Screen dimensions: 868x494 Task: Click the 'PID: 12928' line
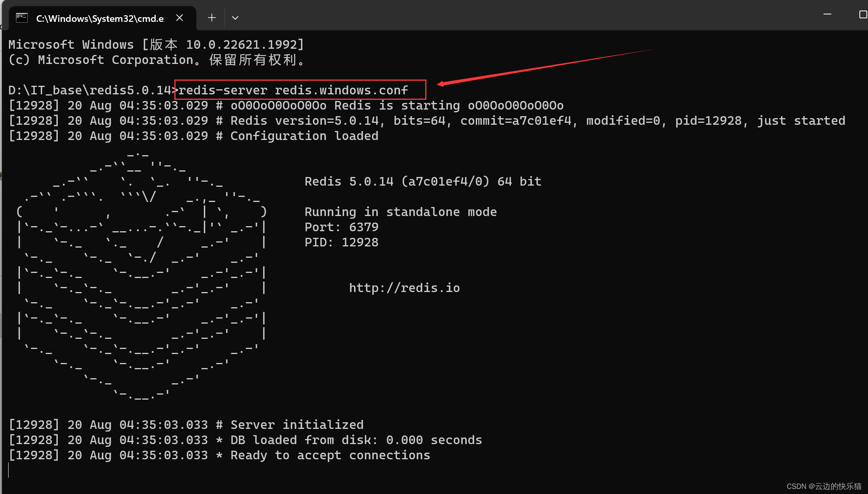click(341, 242)
